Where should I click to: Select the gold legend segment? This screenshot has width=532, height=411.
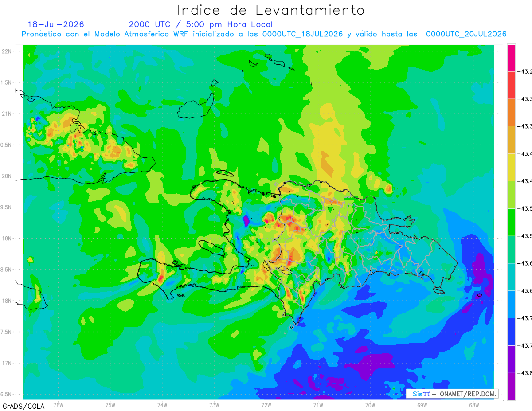[511, 140]
